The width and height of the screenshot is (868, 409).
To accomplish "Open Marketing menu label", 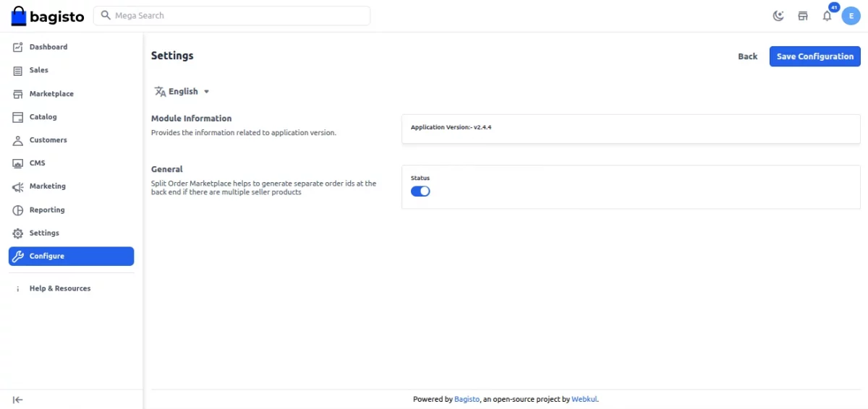I will tap(48, 186).
